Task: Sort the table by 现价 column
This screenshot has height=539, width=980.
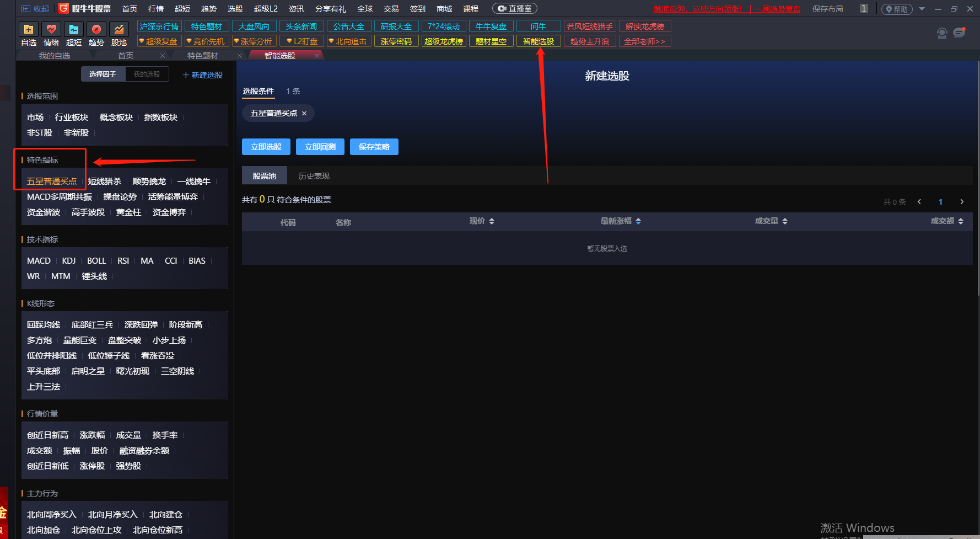Action: pyautogui.click(x=481, y=221)
